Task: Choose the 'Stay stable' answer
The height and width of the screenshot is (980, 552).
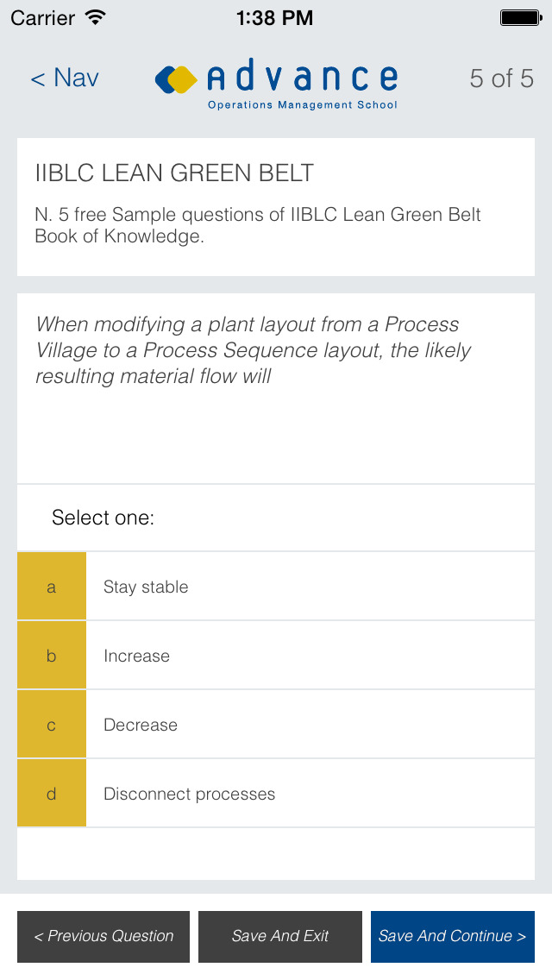Action: [146, 587]
